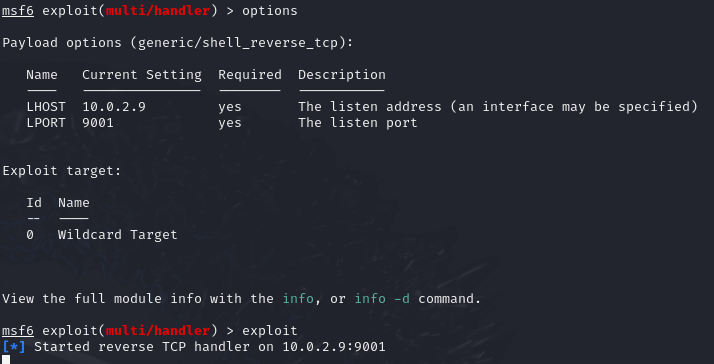Screen dimensions: 714x364
Task: Click the LPORT option name
Action: (x=46, y=123)
